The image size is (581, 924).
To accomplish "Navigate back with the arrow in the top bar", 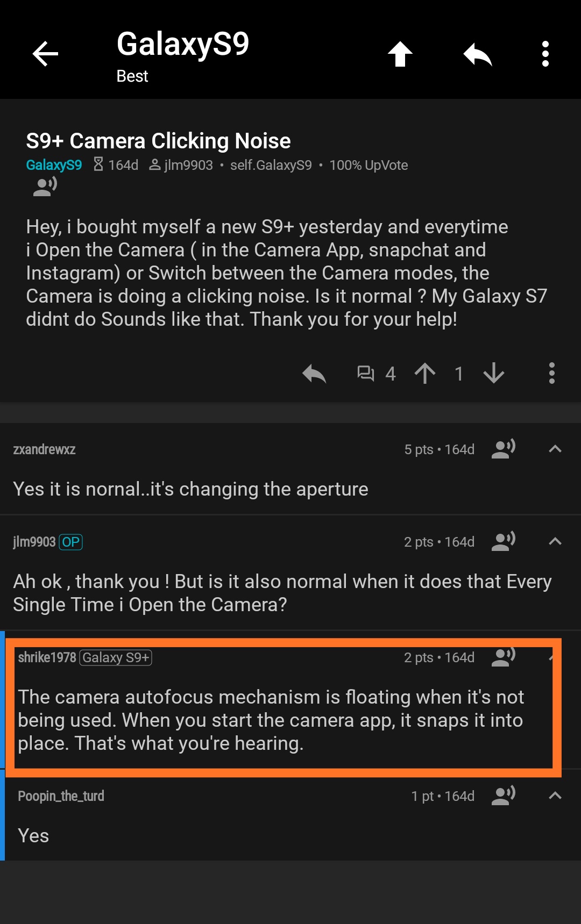I will [x=45, y=53].
